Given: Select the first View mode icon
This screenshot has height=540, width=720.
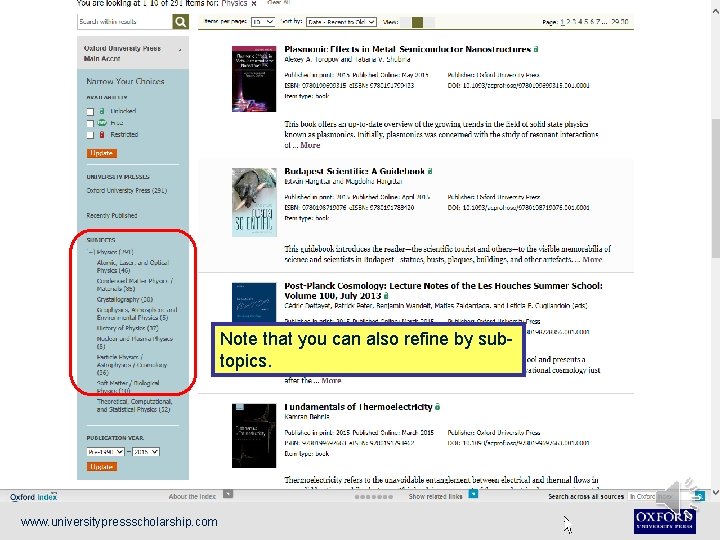Looking at the screenshot, I should (405, 22).
